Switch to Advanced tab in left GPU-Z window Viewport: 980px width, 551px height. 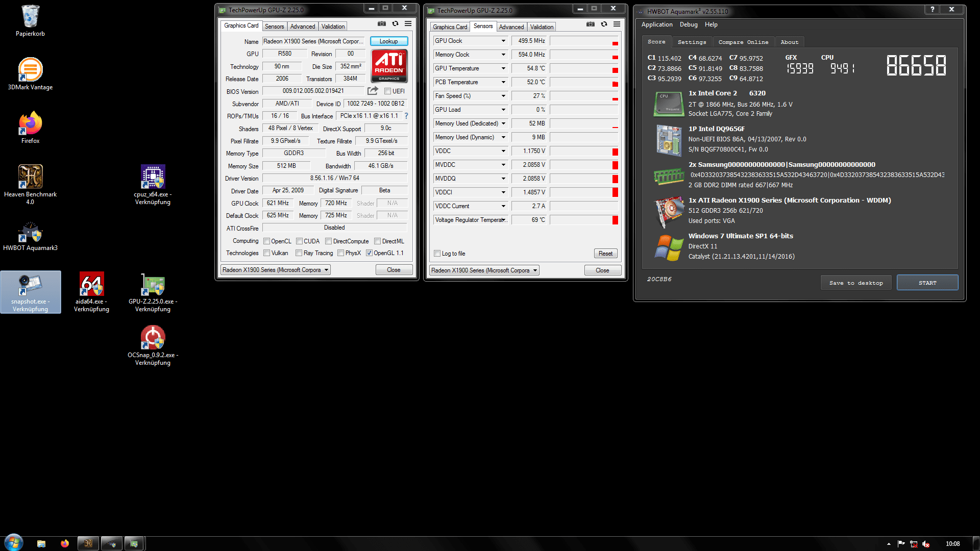click(303, 27)
